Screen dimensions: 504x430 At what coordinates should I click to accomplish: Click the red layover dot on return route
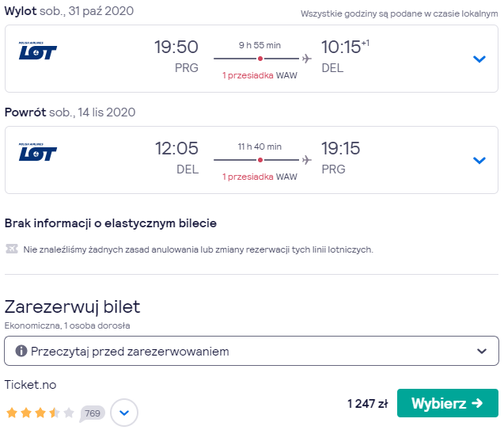(x=260, y=160)
